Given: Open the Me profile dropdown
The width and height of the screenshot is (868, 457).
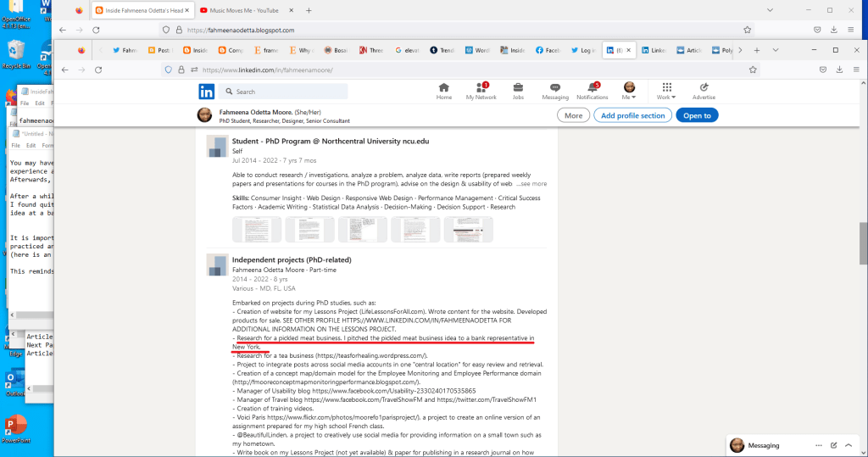Looking at the screenshot, I should (629, 92).
